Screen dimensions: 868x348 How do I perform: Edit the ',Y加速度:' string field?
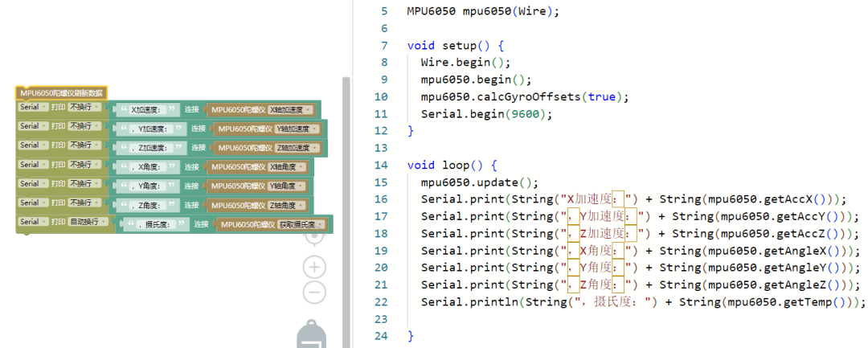point(152,129)
